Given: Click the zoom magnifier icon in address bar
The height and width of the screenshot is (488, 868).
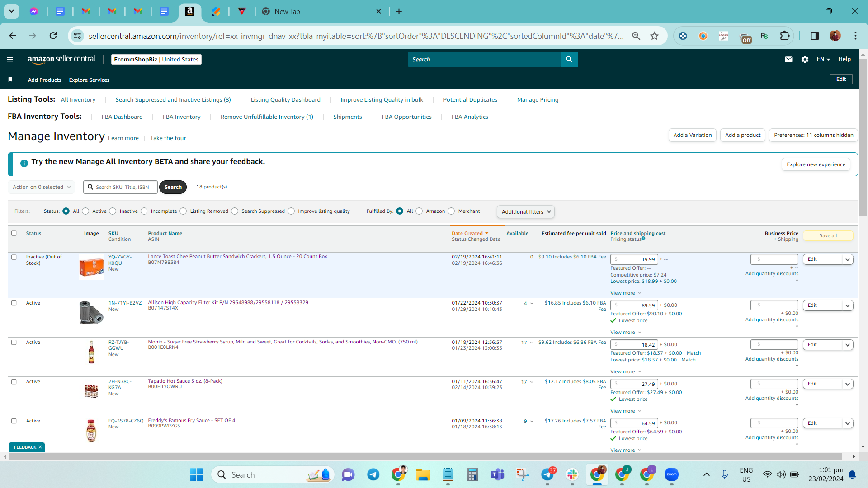Looking at the screenshot, I should point(636,36).
